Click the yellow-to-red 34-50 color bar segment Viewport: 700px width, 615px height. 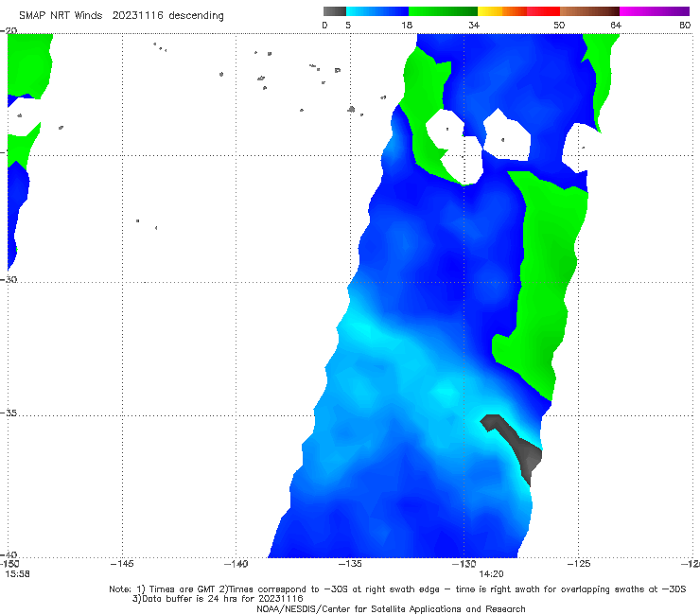click(x=518, y=11)
